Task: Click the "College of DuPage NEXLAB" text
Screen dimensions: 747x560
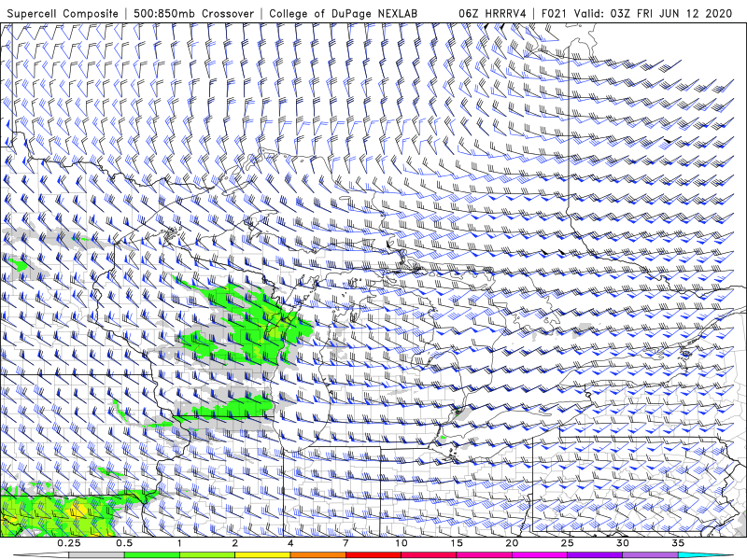Action: [343, 13]
